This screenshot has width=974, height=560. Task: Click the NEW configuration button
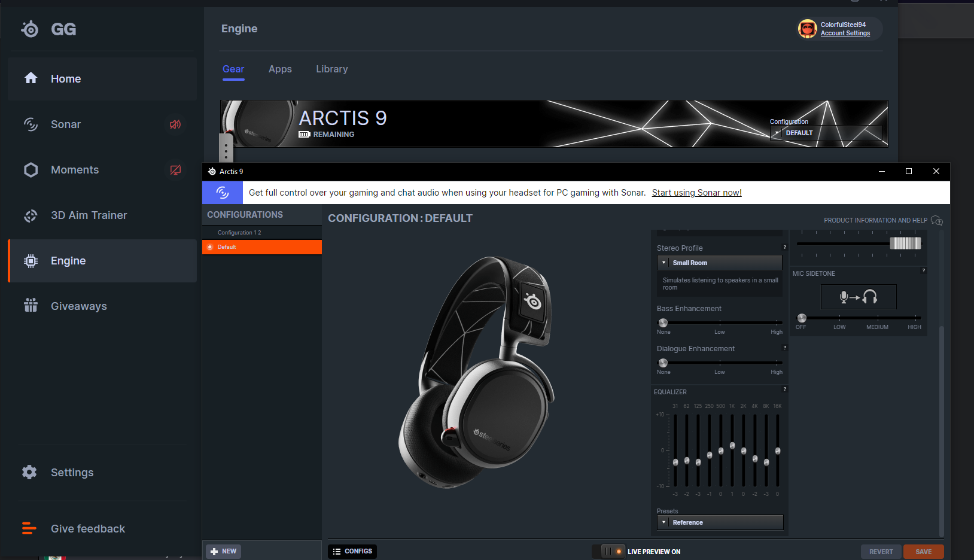coord(223,552)
